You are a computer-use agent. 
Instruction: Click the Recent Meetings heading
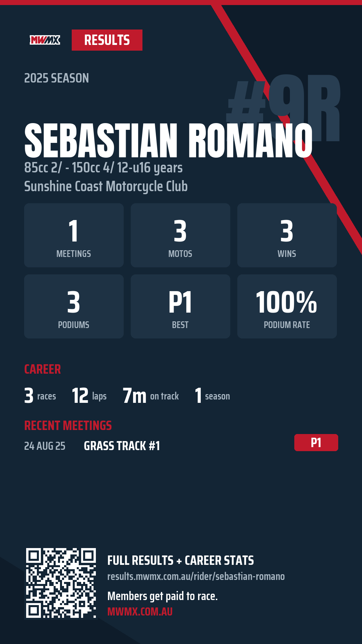click(x=68, y=426)
